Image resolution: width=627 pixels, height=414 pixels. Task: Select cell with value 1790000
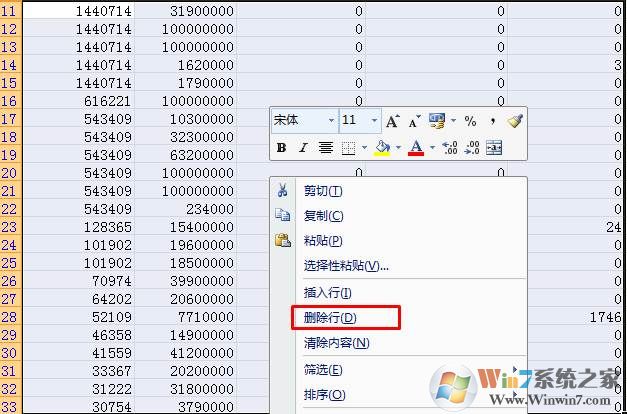[x=186, y=83]
